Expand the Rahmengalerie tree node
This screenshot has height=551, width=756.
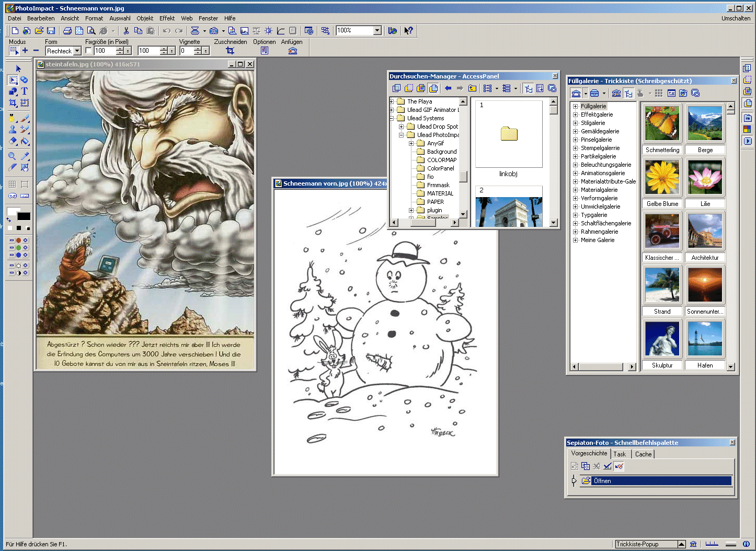click(575, 232)
